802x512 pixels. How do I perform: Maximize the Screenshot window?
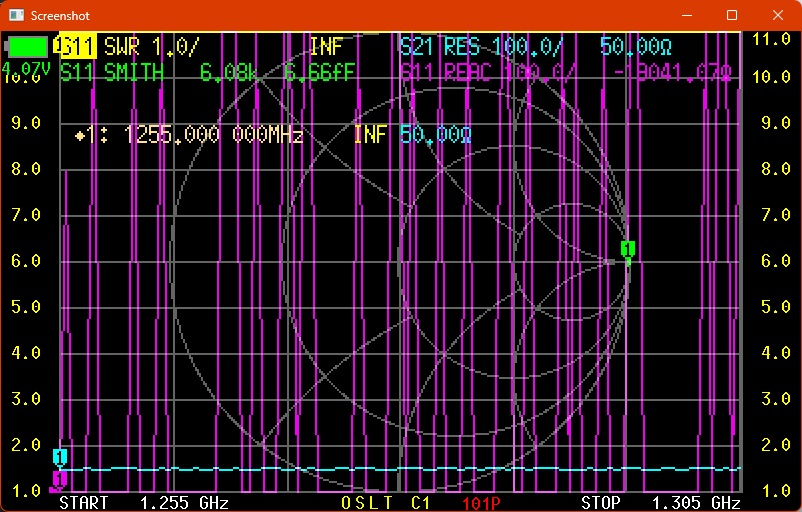click(x=732, y=15)
